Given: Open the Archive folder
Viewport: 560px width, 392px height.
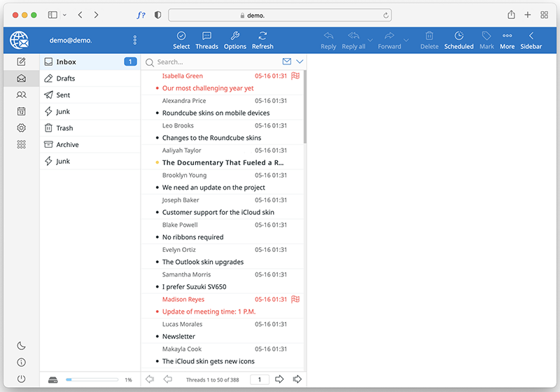Looking at the screenshot, I should pos(67,145).
